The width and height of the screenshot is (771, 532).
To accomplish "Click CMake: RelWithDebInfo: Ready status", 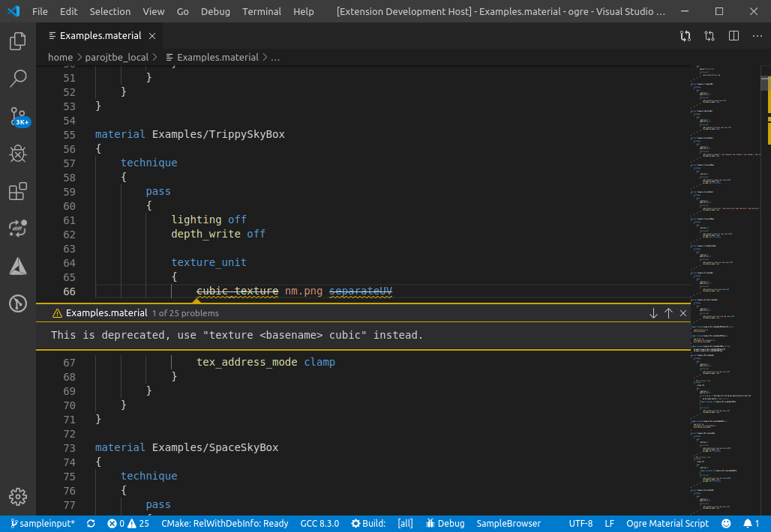I will click(225, 524).
